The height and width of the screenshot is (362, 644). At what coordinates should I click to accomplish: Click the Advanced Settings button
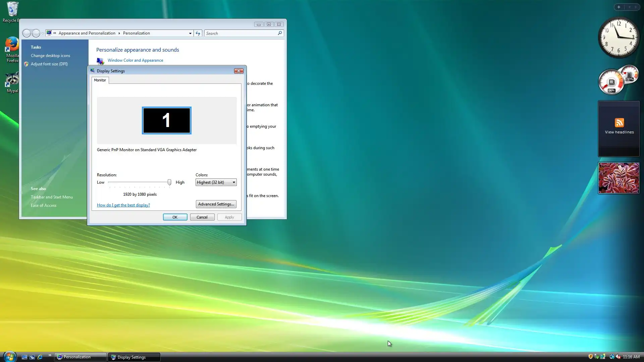(x=216, y=204)
